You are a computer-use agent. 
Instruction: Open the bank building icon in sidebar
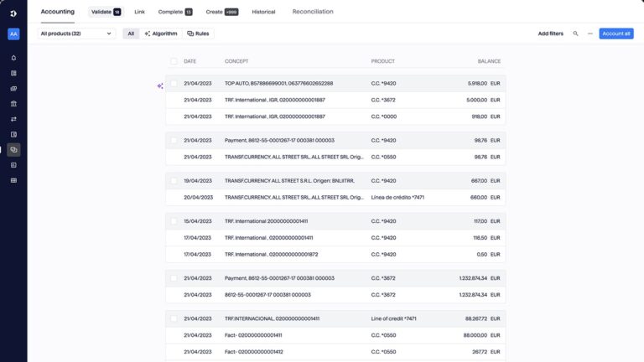[13, 104]
